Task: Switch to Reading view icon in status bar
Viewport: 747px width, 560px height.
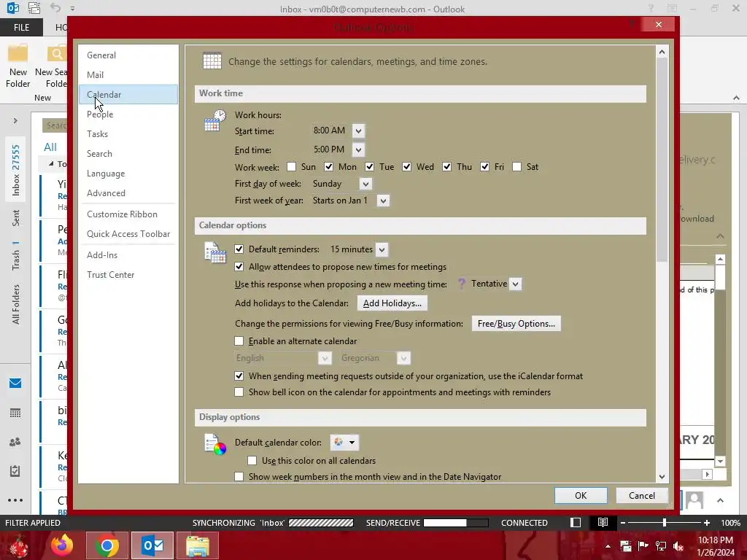Action: 603,522
